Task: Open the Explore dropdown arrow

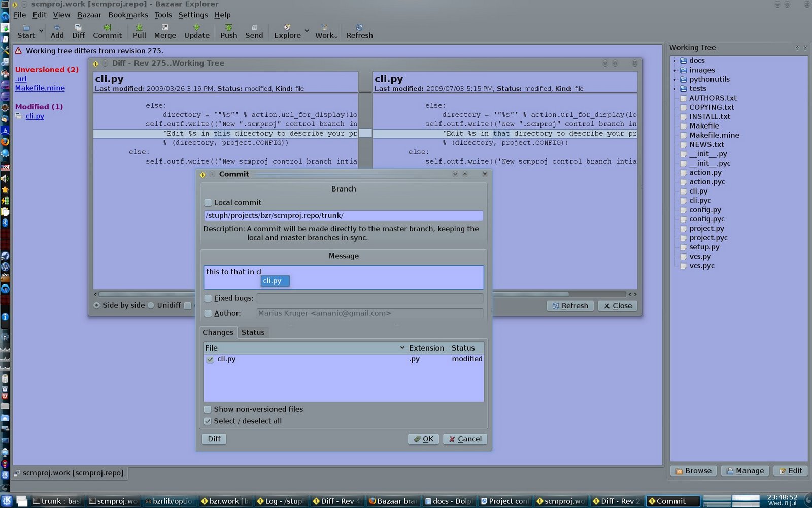Action: [x=307, y=31]
